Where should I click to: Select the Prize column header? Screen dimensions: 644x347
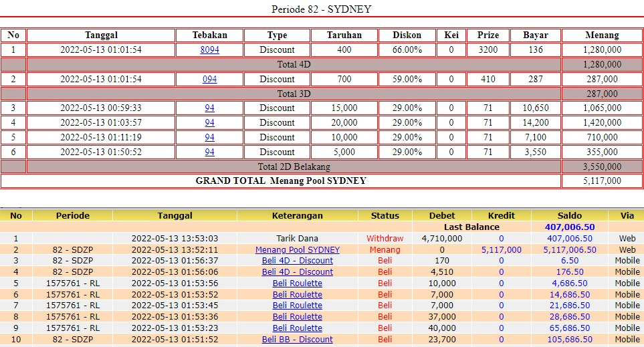click(x=488, y=35)
